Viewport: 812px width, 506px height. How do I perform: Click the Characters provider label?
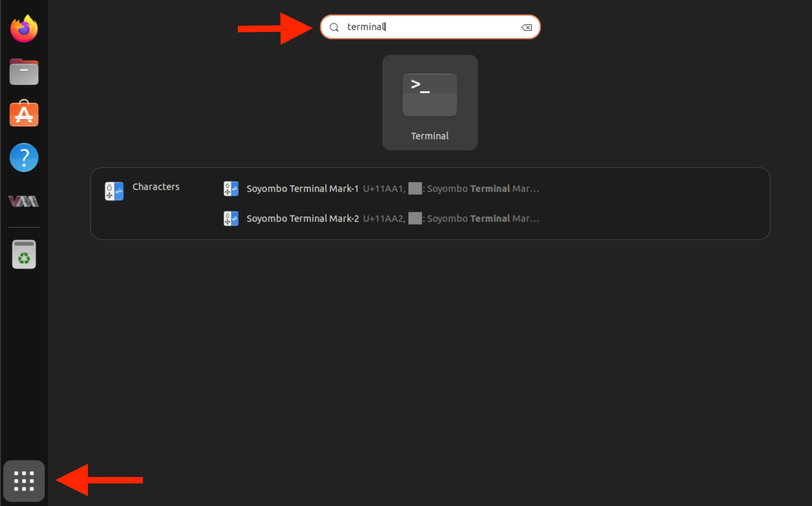click(156, 187)
